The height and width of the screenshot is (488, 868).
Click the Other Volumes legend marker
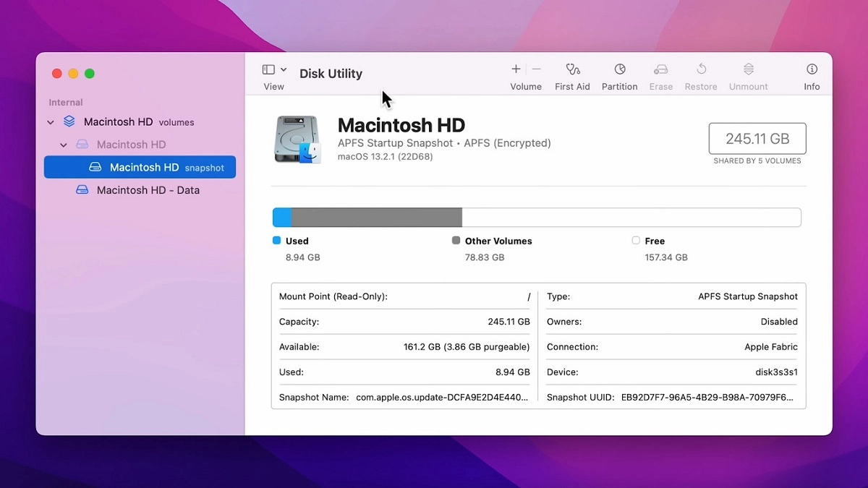(456, 241)
